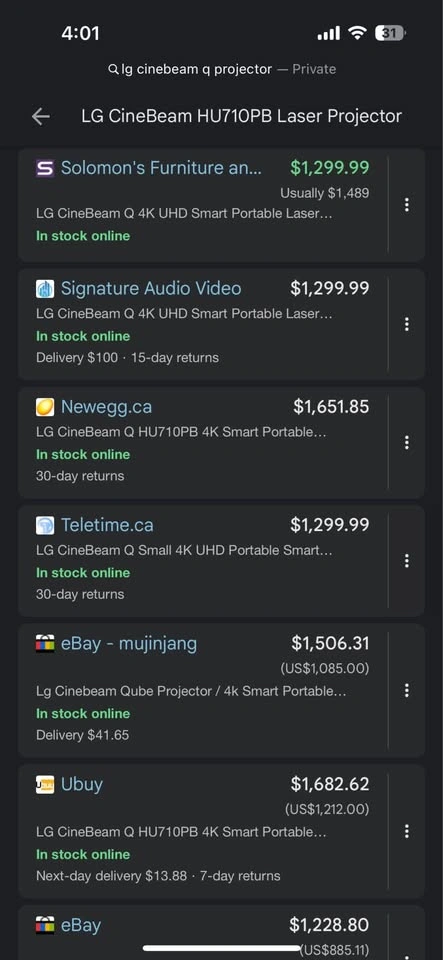443x960 pixels.
Task: Tap the search magnifier icon
Action: coord(113,70)
